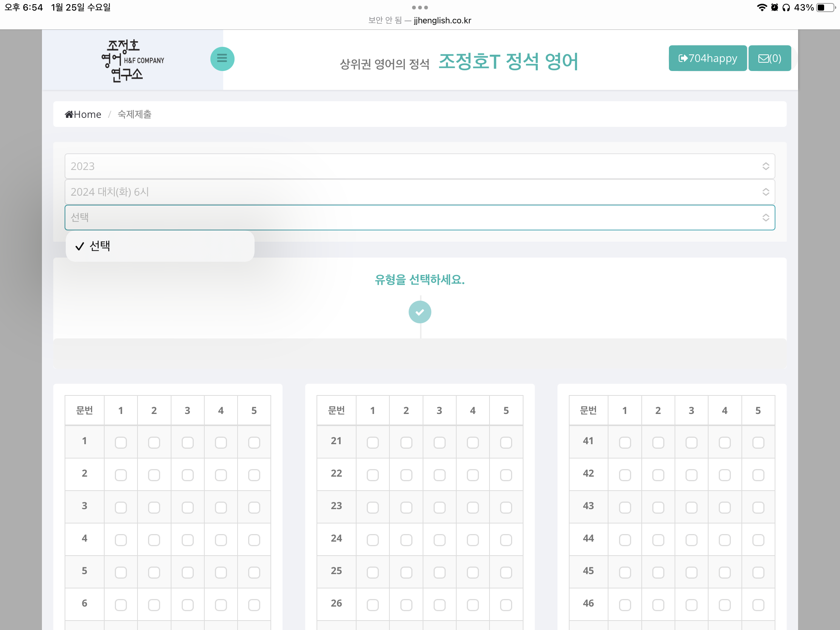Open the 2023 year dropdown
The width and height of the screenshot is (840, 630).
420,166
